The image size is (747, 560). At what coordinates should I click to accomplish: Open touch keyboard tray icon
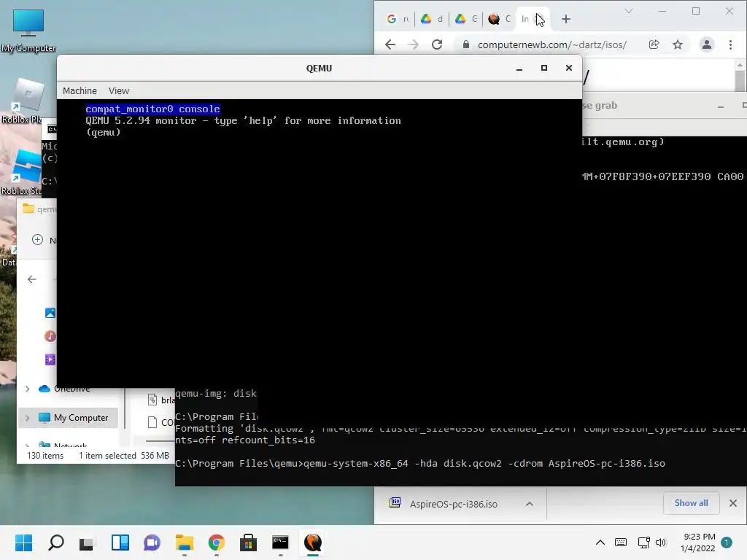pyautogui.click(x=620, y=542)
